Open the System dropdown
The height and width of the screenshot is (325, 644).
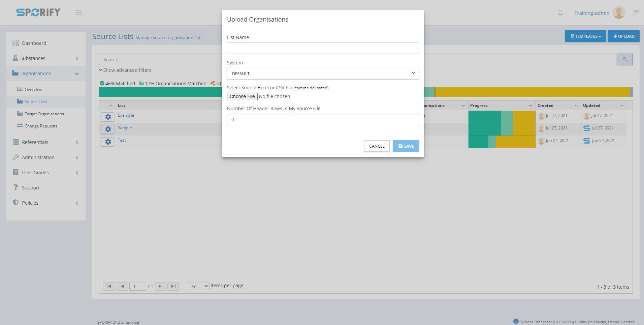[323, 73]
